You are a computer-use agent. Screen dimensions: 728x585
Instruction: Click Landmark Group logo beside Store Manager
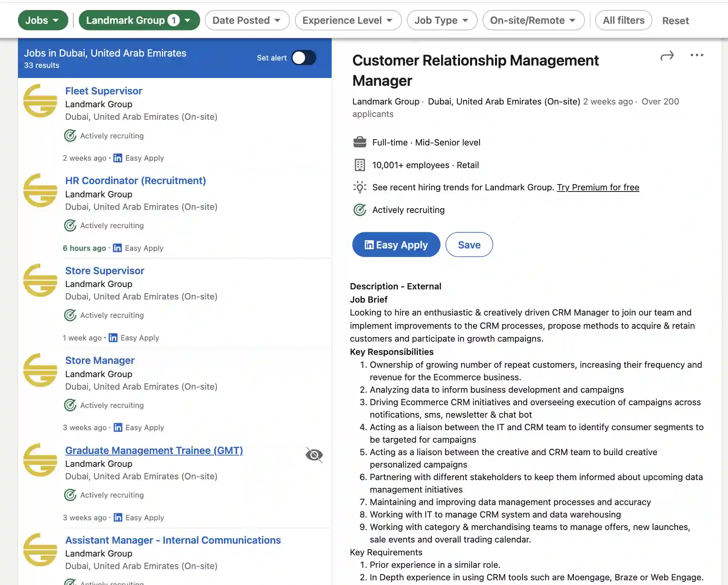(x=40, y=370)
